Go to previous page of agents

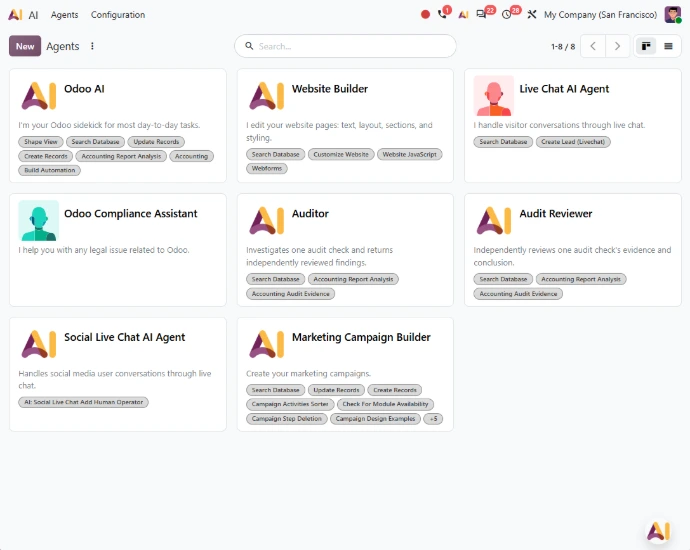pyautogui.click(x=593, y=46)
